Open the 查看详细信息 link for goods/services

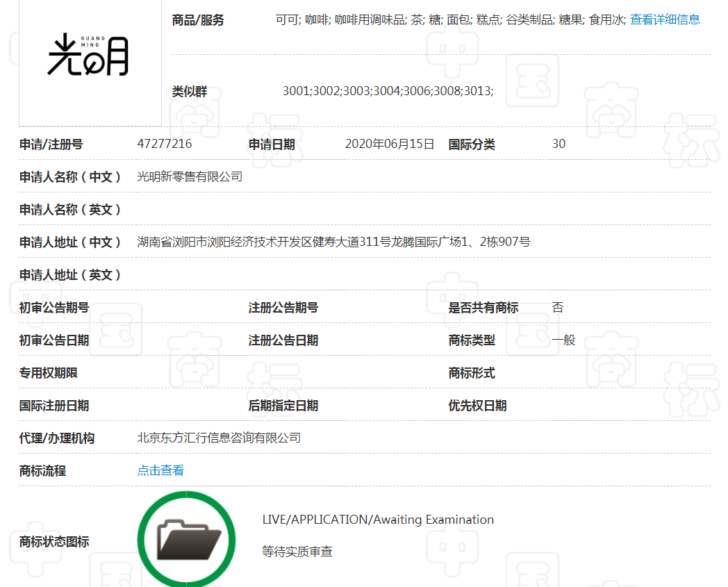(665, 20)
